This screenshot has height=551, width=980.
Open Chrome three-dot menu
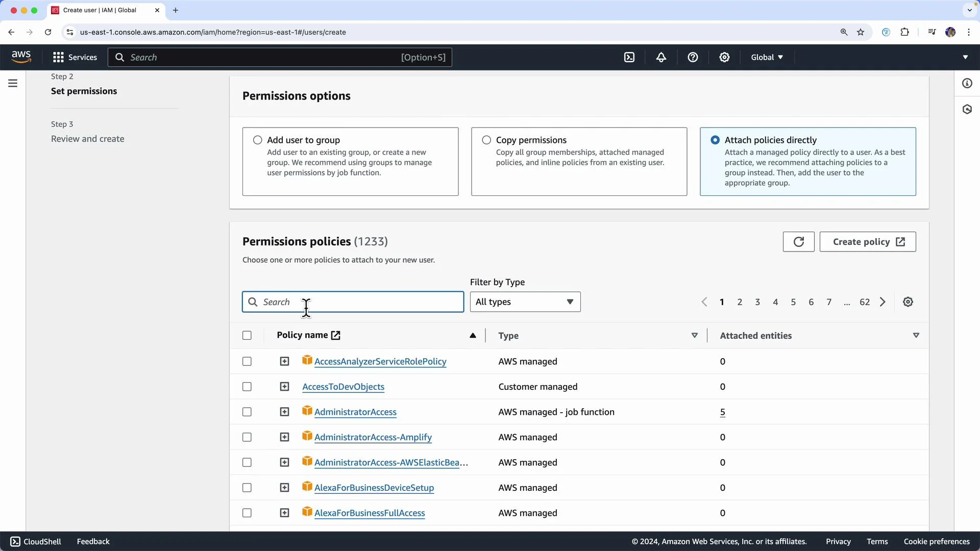coord(968,32)
